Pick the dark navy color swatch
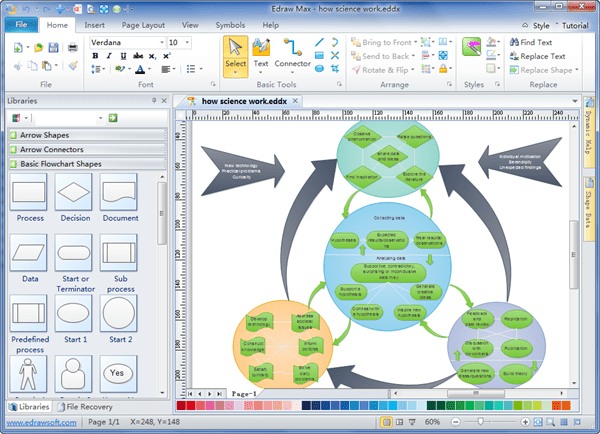 pyautogui.click(x=306, y=405)
